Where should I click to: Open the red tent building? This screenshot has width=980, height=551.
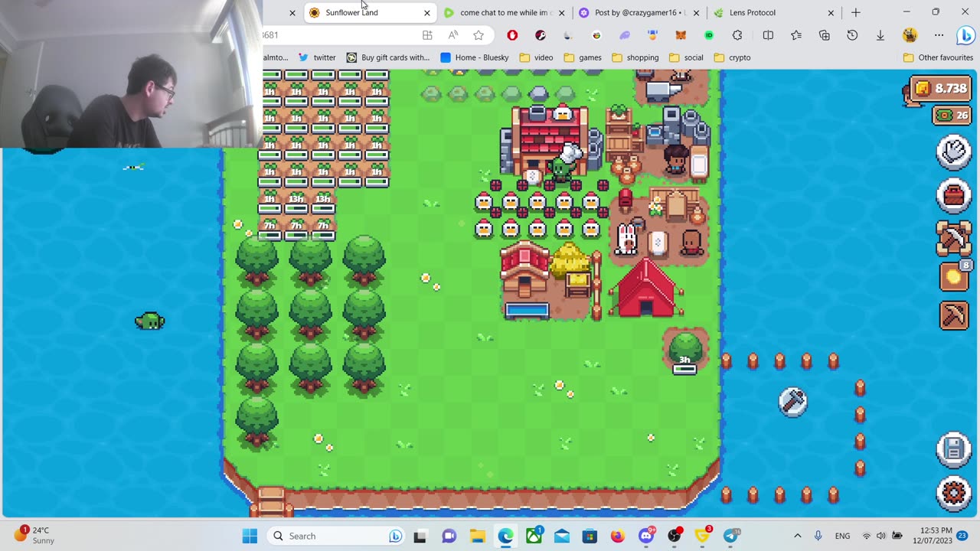click(645, 287)
